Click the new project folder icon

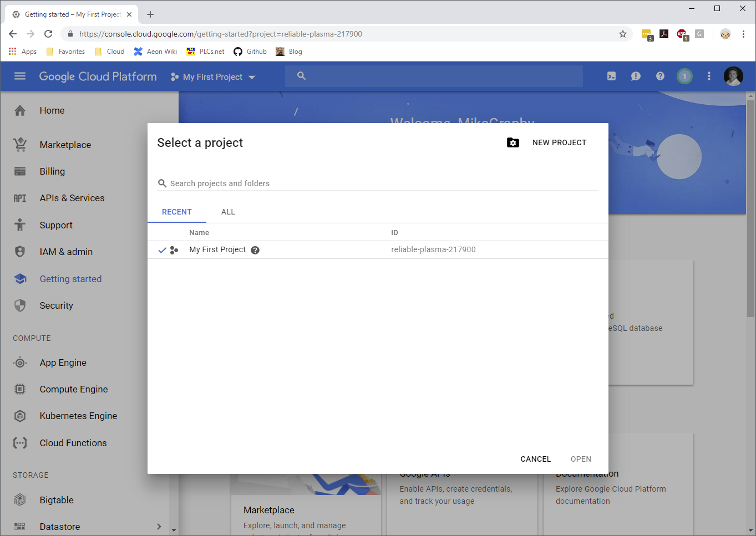(513, 142)
